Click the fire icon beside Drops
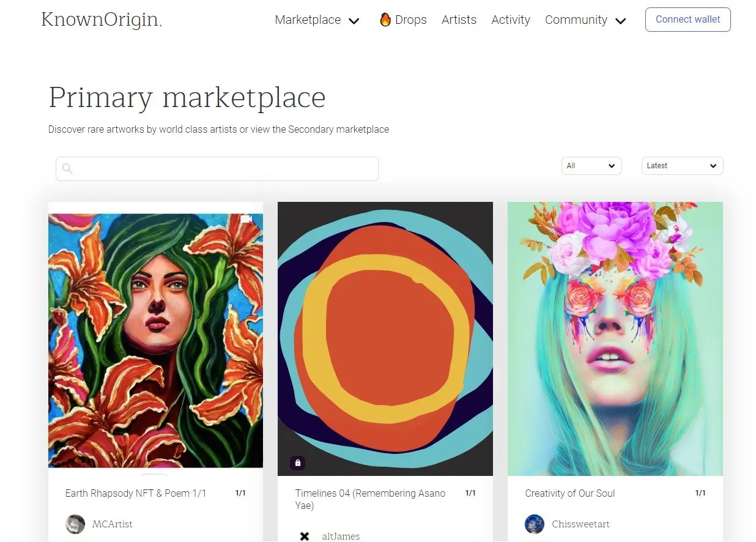 coord(385,20)
